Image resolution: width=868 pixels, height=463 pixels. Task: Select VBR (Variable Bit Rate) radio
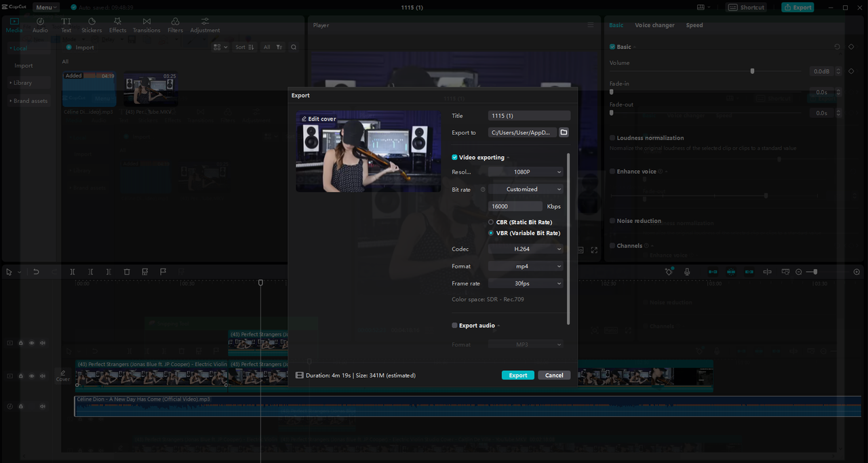point(491,233)
